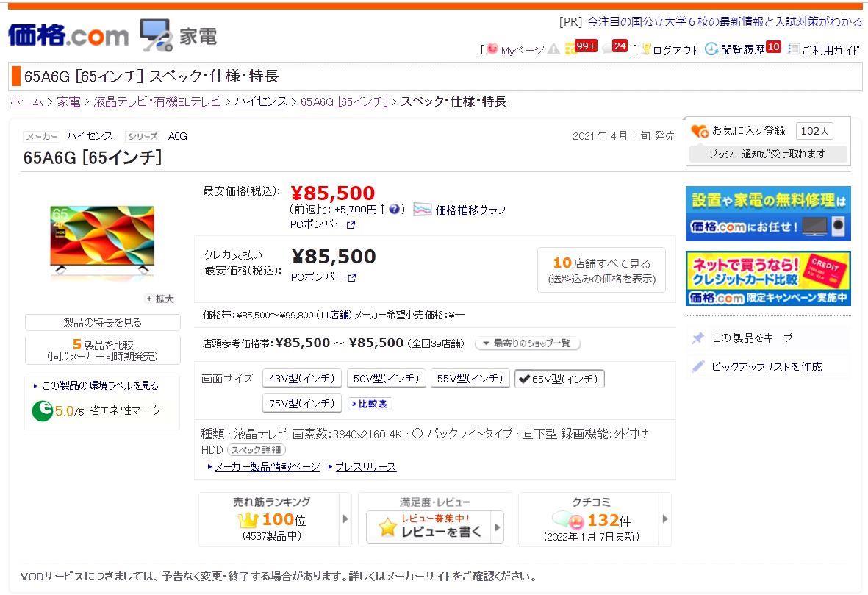Go to ハイセンス breadcrumb
This screenshot has height=595, width=868.
point(262,101)
